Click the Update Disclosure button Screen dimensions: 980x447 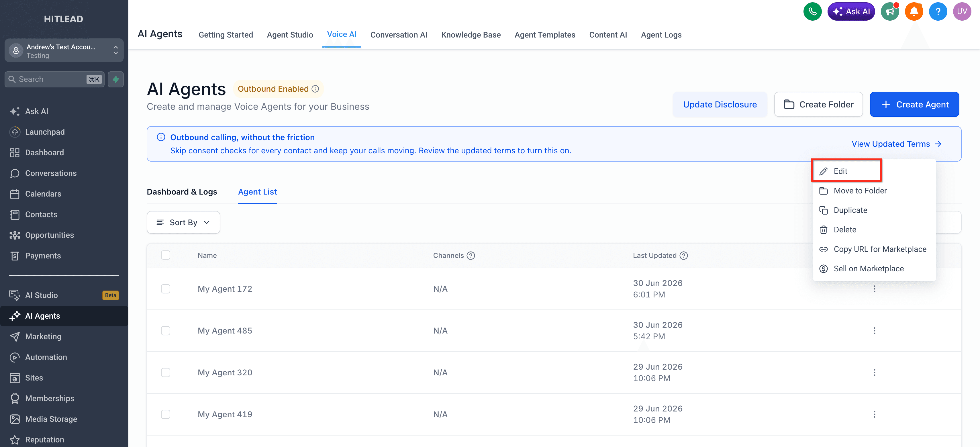coord(720,104)
